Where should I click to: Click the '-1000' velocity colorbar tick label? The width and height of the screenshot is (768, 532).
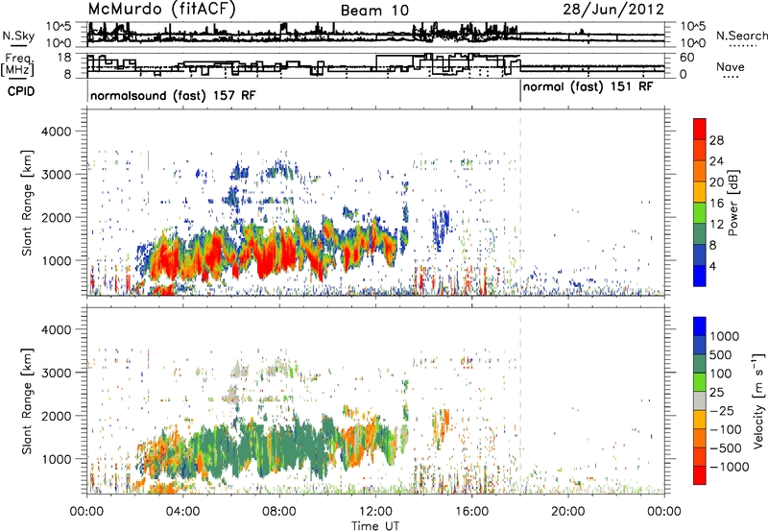coord(729,467)
